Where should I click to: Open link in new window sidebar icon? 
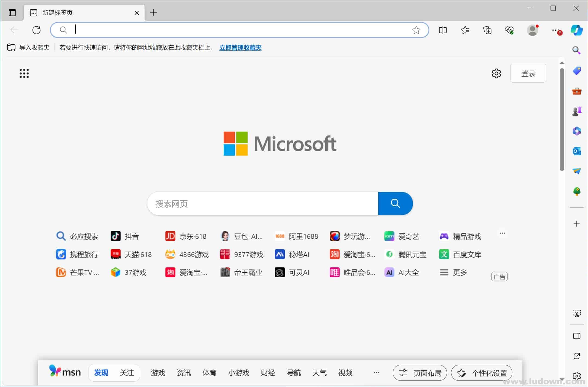[577, 356]
